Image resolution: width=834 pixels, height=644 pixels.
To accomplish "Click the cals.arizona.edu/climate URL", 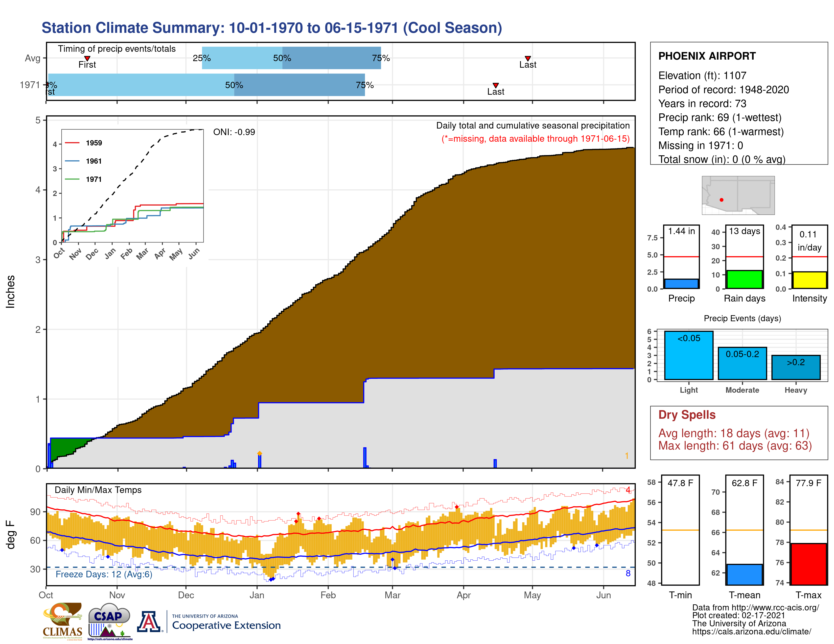I will click(x=752, y=631).
